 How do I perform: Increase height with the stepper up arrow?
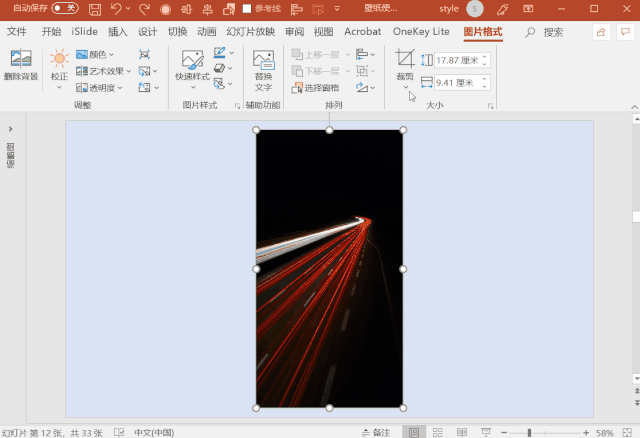pos(484,57)
